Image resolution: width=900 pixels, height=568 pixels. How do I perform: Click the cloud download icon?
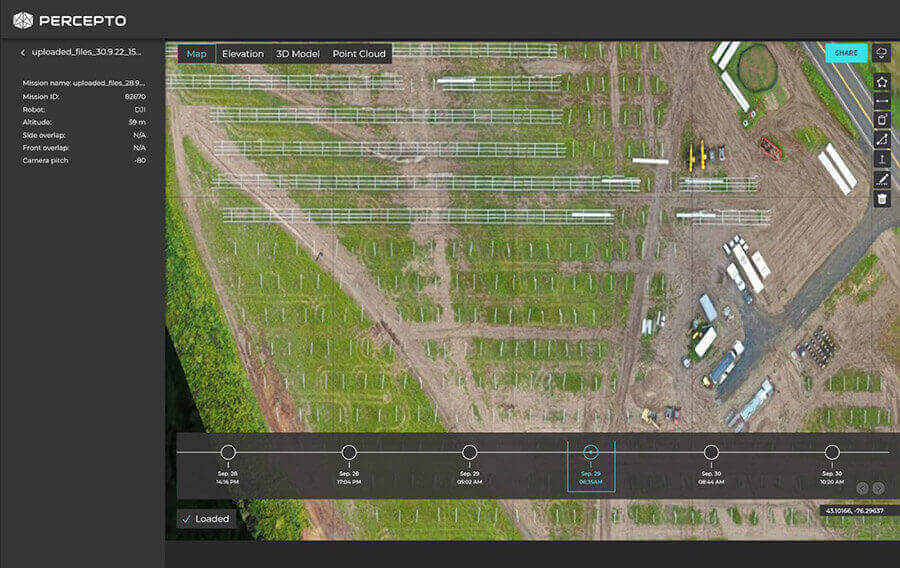[881, 52]
